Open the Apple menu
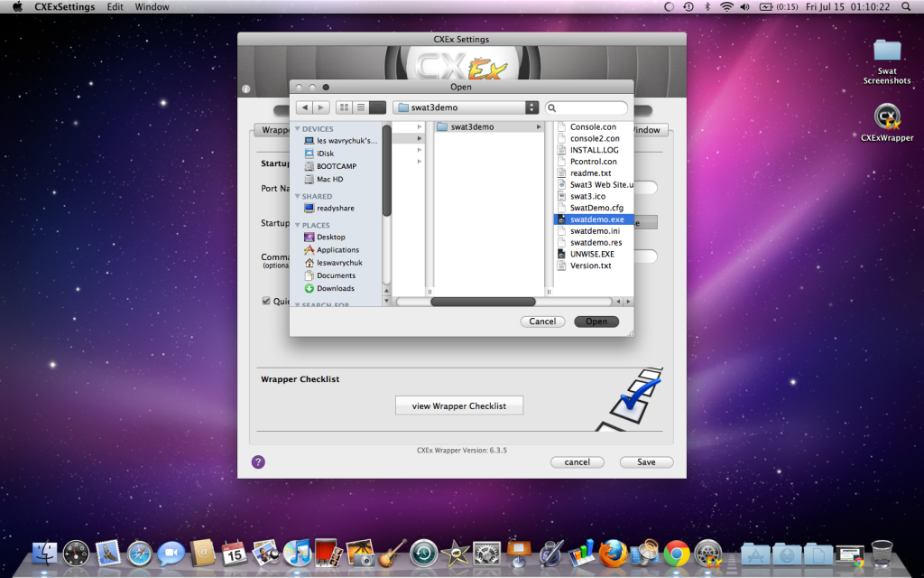This screenshot has height=578, width=924. pyautogui.click(x=17, y=6)
